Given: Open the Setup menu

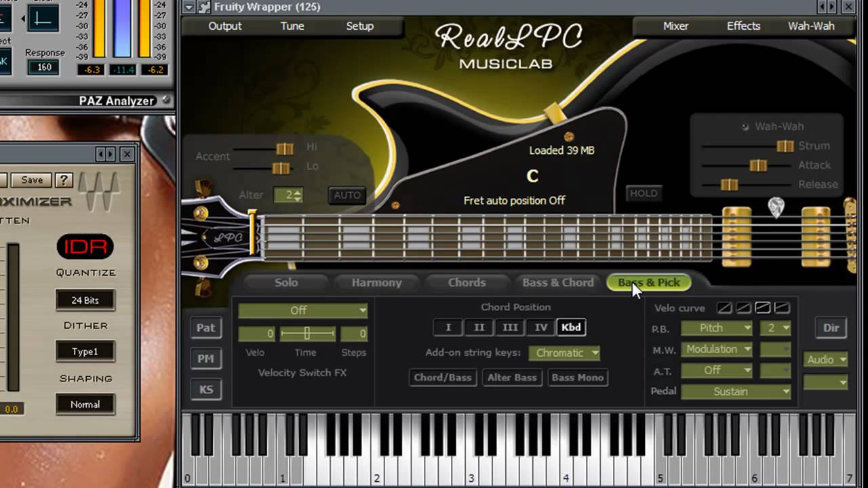Looking at the screenshot, I should pyautogui.click(x=360, y=26).
